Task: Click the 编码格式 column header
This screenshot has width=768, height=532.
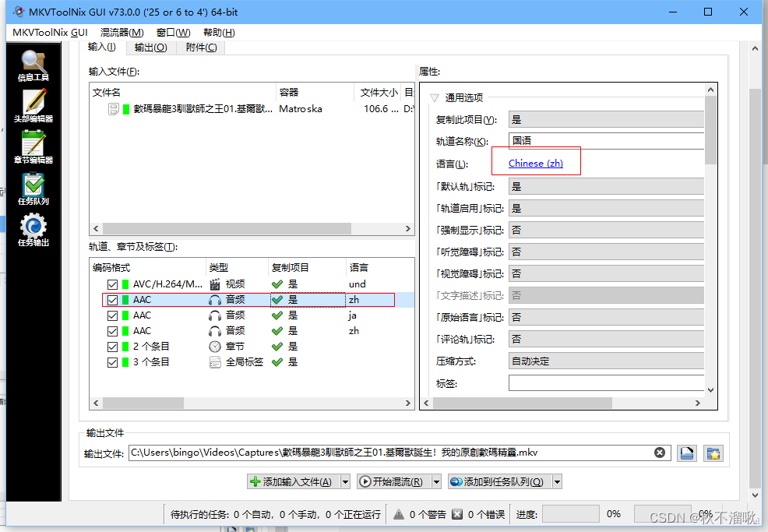Action: point(148,267)
